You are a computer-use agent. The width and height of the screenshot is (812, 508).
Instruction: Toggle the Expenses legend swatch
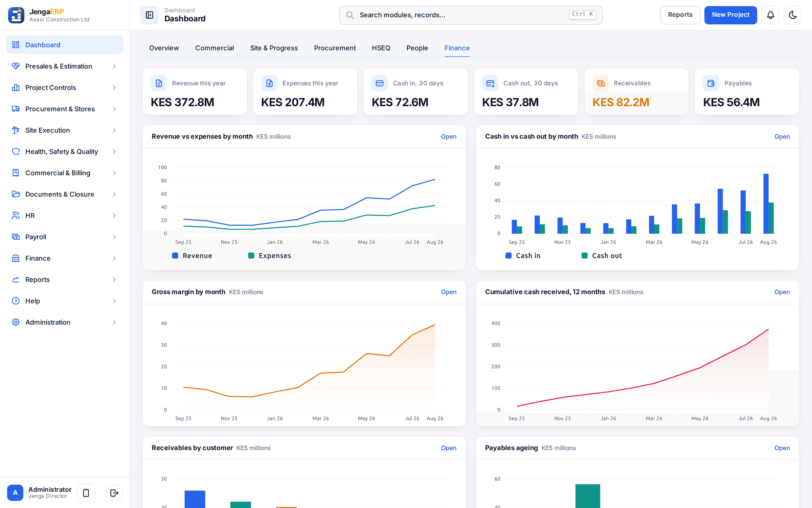tap(251, 256)
